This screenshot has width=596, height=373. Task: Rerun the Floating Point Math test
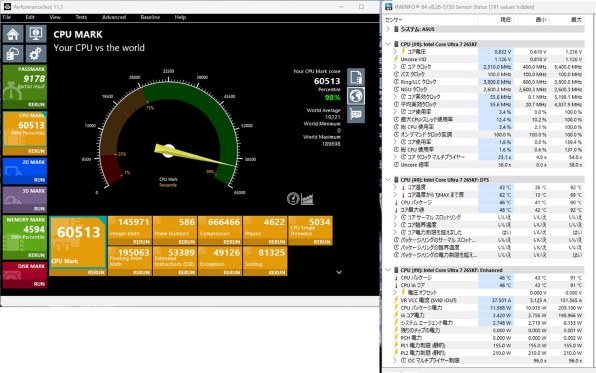141,272
